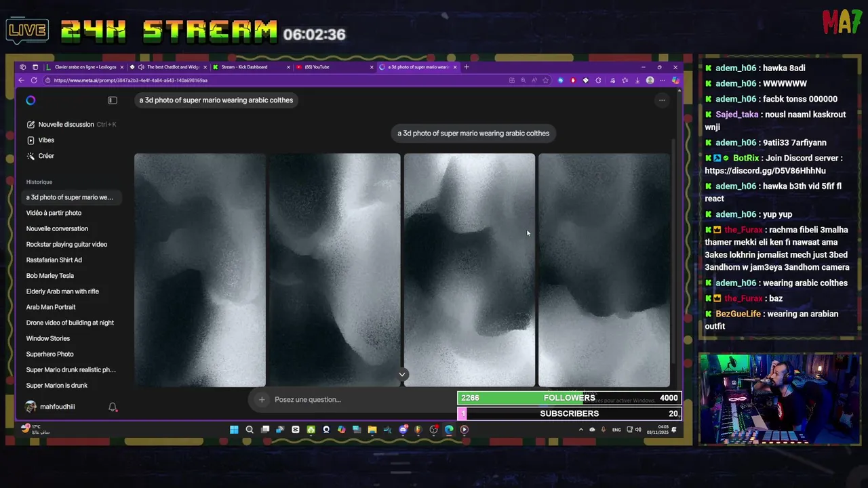Click the taskbar volume icon
The height and width of the screenshot is (488, 868).
click(638, 430)
